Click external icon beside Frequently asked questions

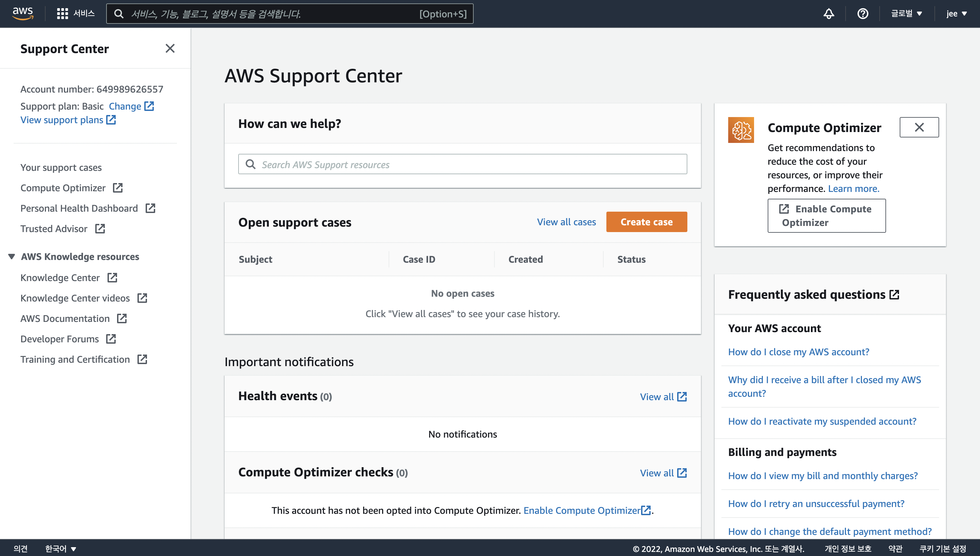click(x=894, y=294)
